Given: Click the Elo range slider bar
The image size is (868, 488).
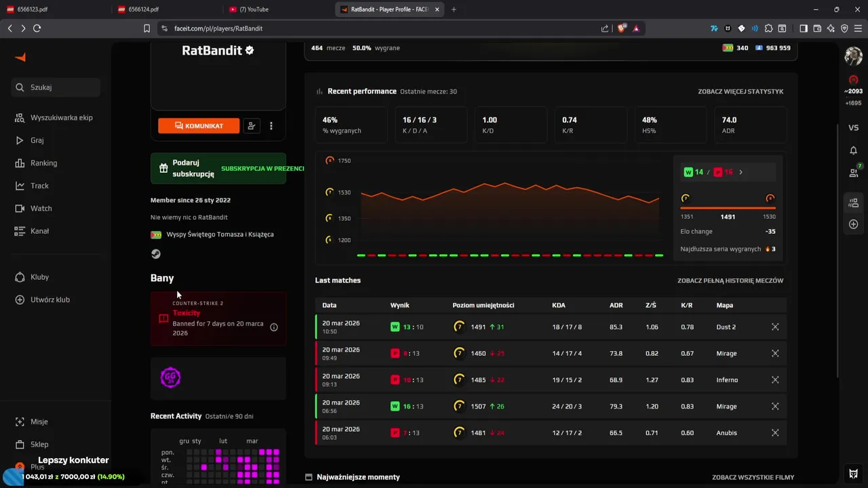Looking at the screenshot, I should coord(728,208).
